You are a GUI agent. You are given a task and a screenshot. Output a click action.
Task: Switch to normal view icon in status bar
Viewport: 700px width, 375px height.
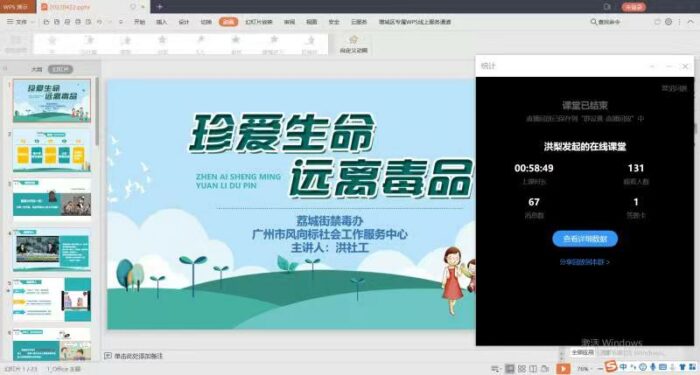point(510,369)
